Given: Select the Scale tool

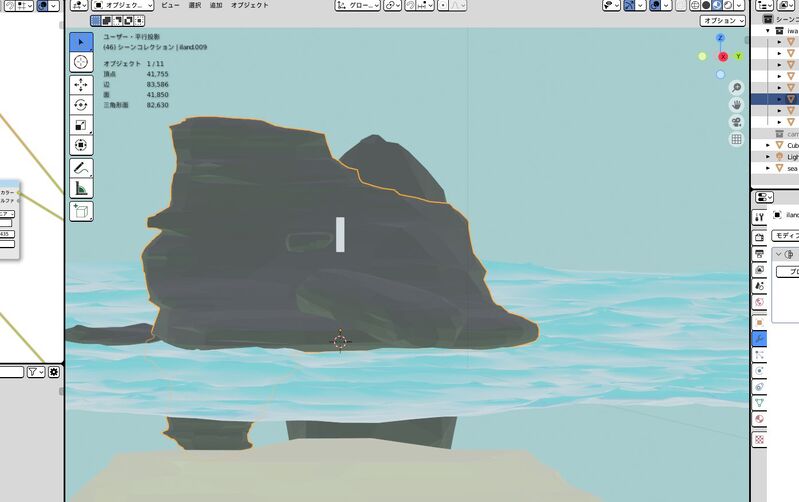Looking at the screenshot, I should click(x=81, y=125).
